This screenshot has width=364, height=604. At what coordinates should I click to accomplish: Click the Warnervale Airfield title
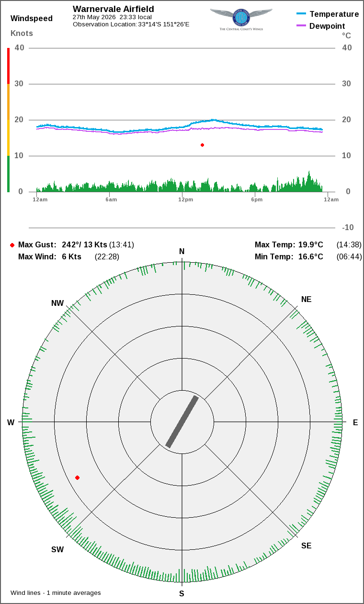(114, 9)
